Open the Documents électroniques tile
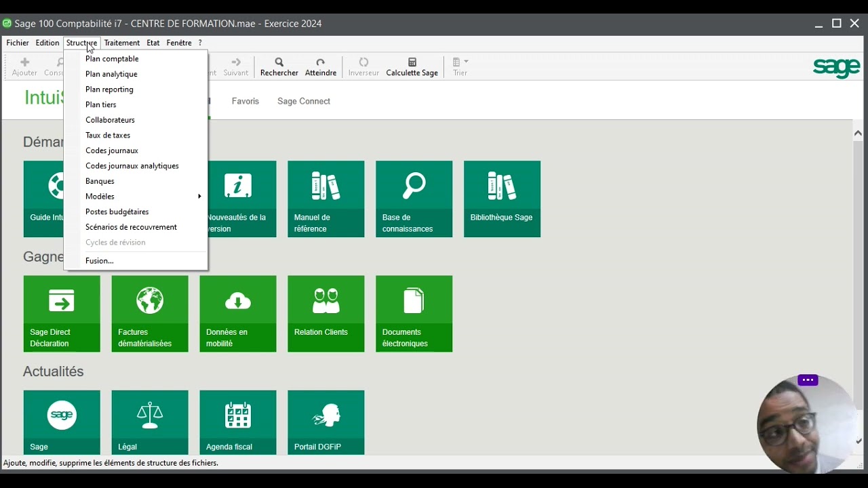 click(x=414, y=314)
